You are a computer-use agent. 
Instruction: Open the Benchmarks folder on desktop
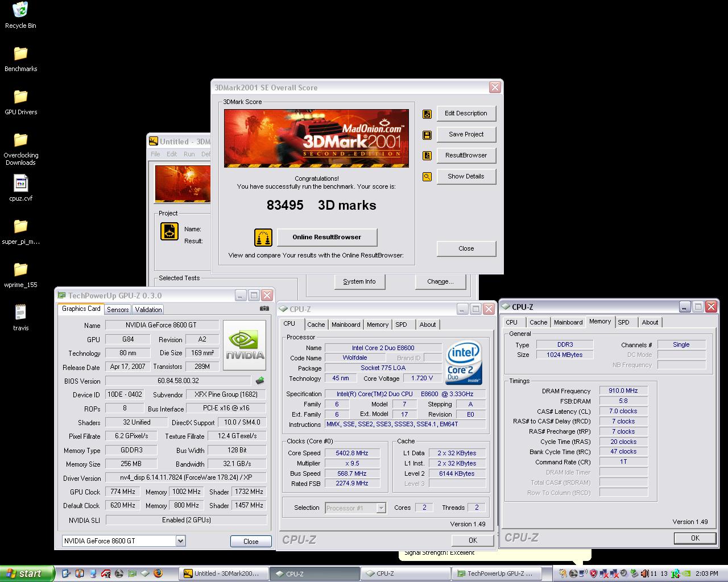click(x=20, y=53)
